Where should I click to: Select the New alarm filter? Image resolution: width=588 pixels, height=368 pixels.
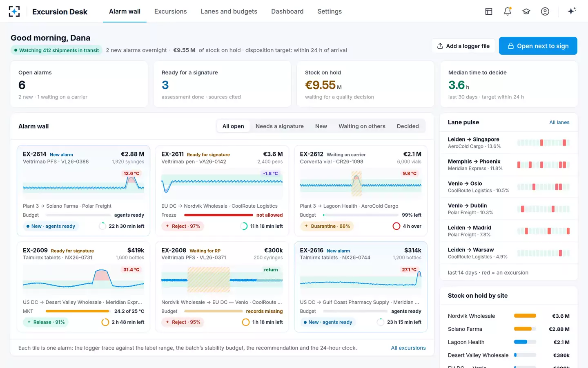[321, 126]
